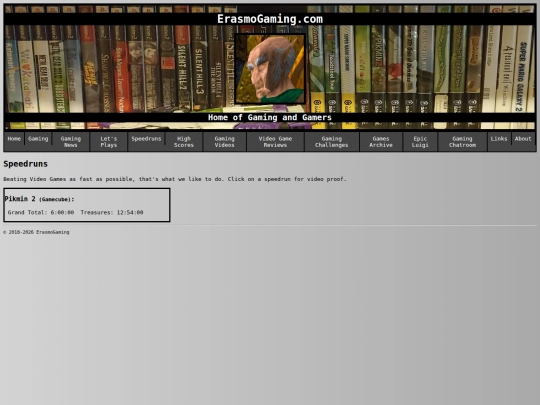Open the Gaming Chatroom
The width and height of the screenshot is (540, 405).
(x=463, y=142)
